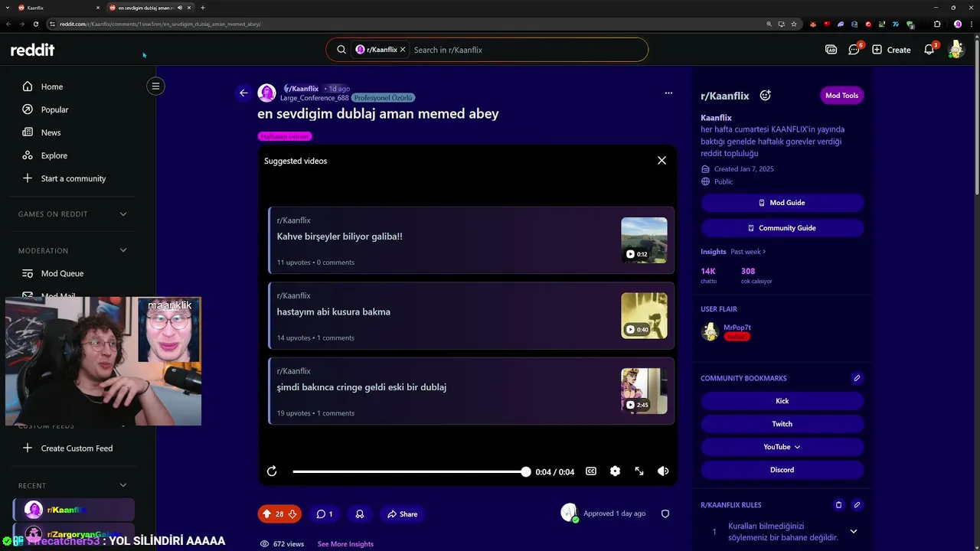Create a new post
Viewport: 980px width, 551px height.
click(891, 50)
